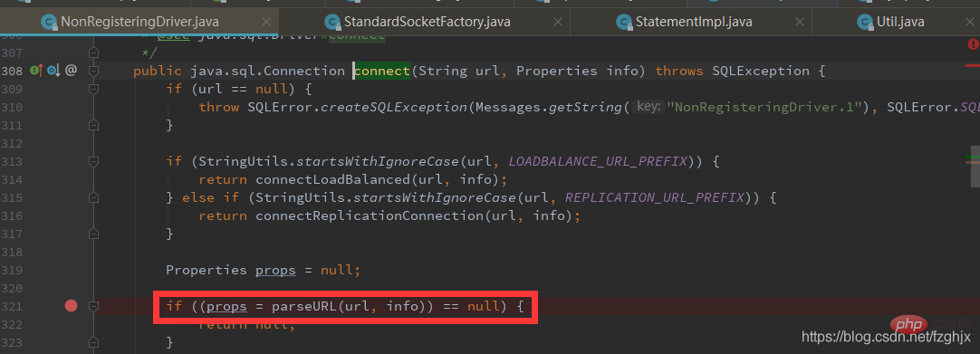Click the class icon on Util.java tab
This screenshot has width=980, height=354.
pos(865,23)
